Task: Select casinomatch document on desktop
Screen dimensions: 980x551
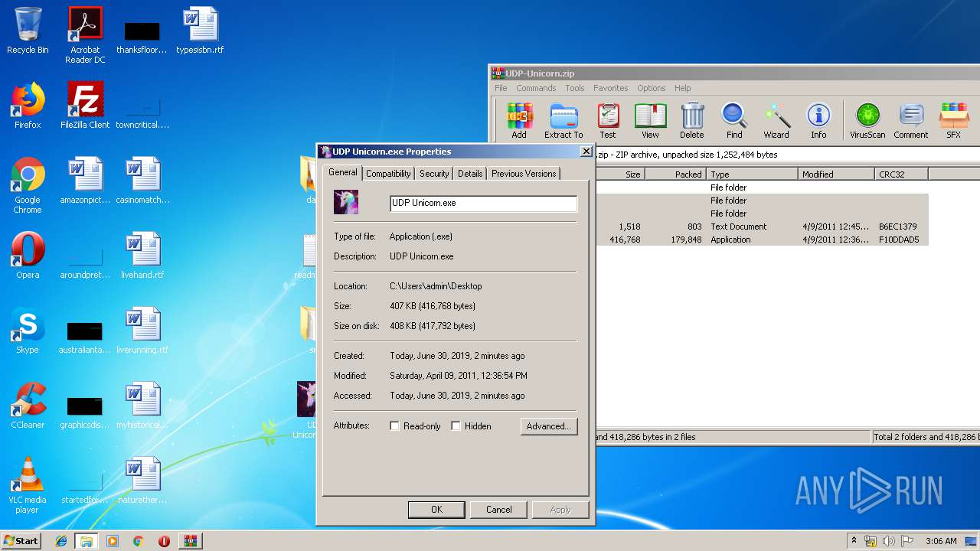Action: [142, 181]
